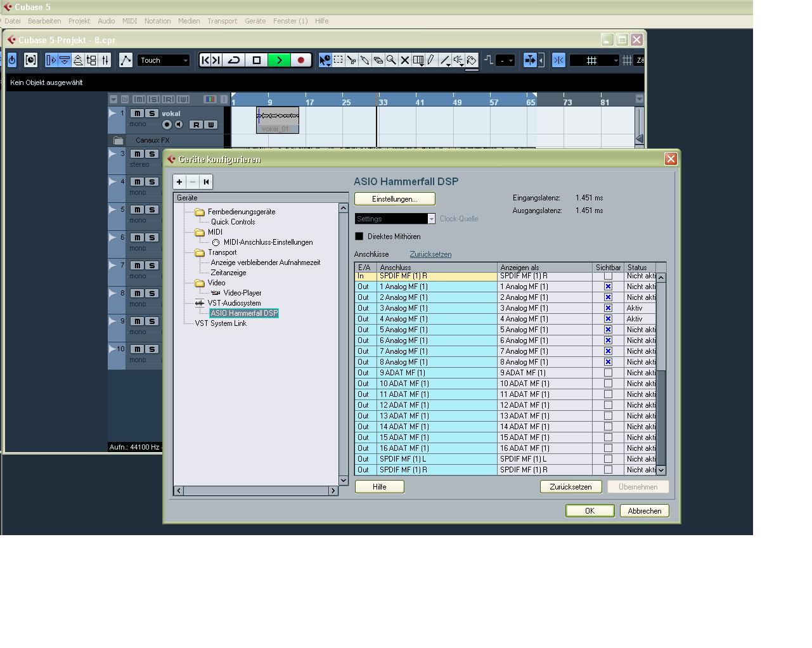Check Sichtbar for 12 ADAT MF (1)
This screenshot has height=648, width=812.
coord(608,405)
